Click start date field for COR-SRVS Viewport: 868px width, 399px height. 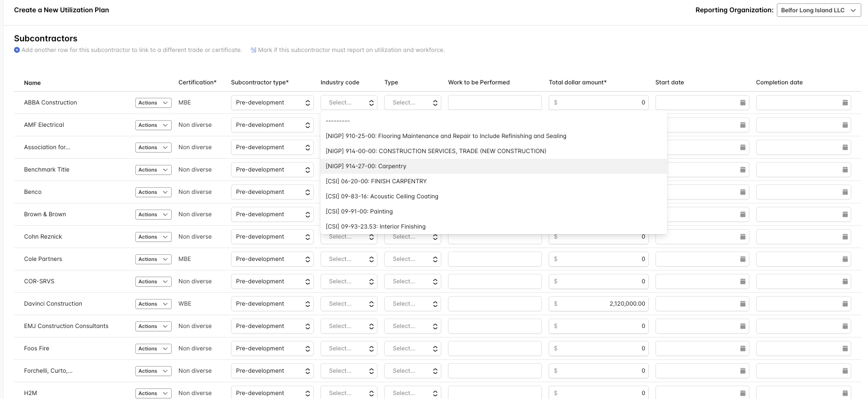702,282
